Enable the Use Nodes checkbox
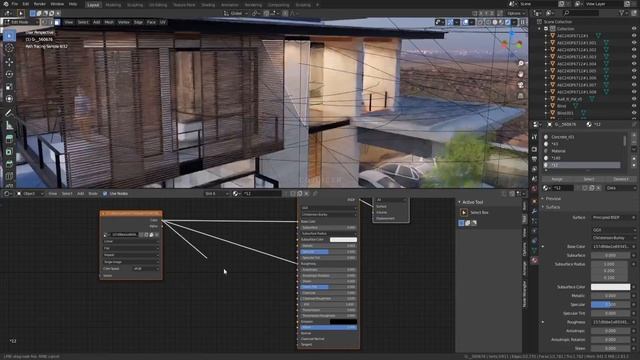This screenshot has width=640, height=360. click(x=105, y=193)
